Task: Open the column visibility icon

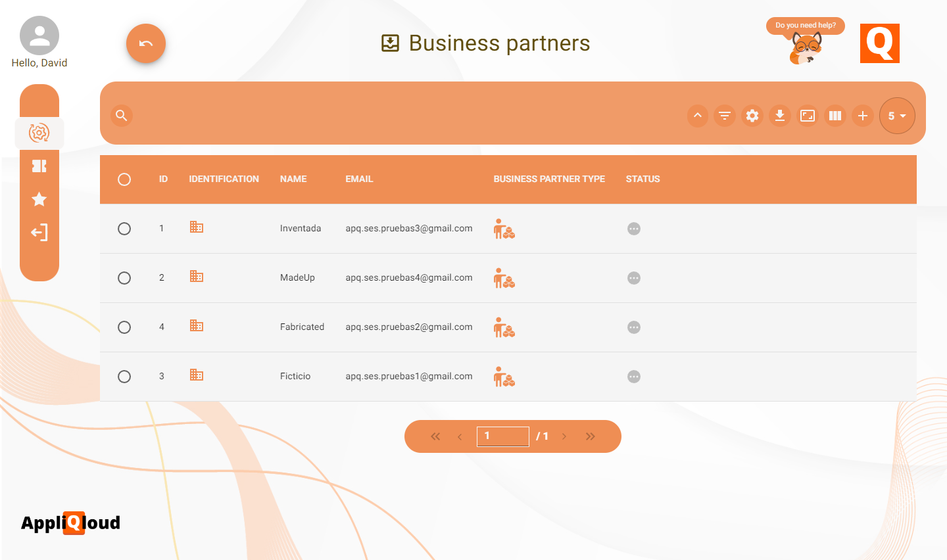Action: point(835,116)
